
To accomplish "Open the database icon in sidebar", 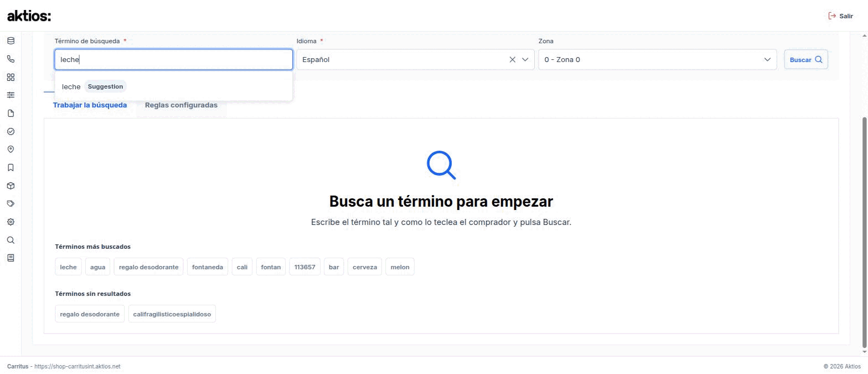I will [x=11, y=40].
